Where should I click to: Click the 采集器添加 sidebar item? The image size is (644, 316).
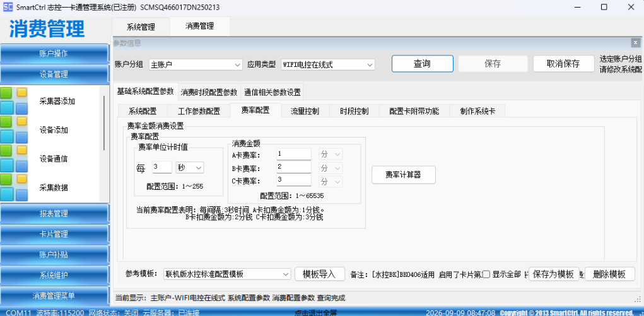coord(57,102)
